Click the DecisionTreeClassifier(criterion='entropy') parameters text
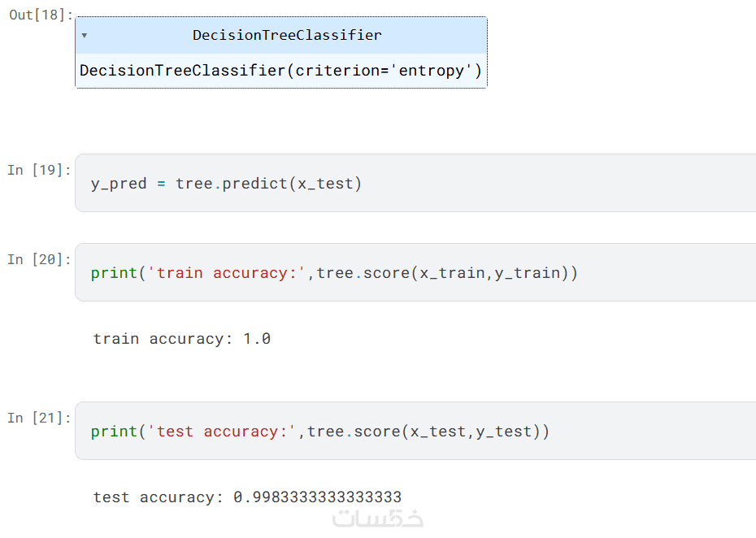This screenshot has height=538, width=756. click(280, 71)
